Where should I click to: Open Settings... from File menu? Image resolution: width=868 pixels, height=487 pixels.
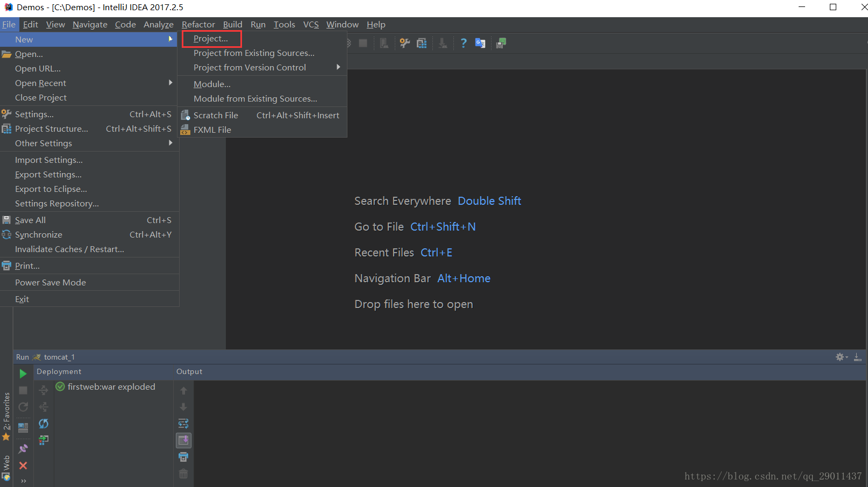pyautogui.click(x=89, y=114)
